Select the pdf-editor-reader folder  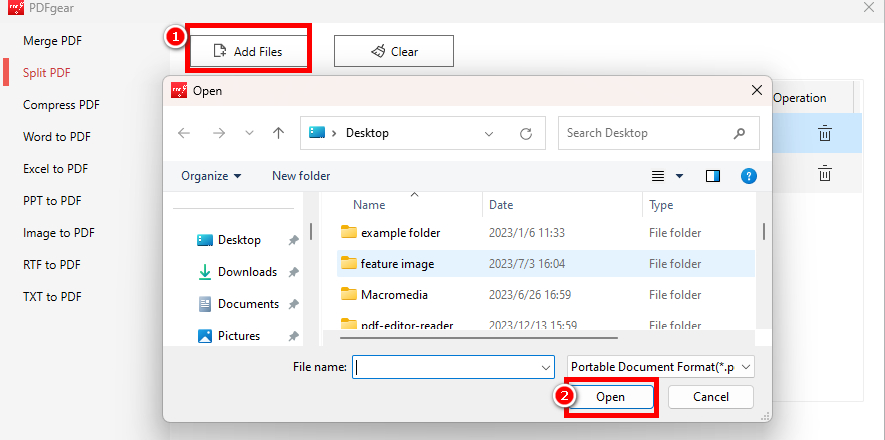pos(546,324)
